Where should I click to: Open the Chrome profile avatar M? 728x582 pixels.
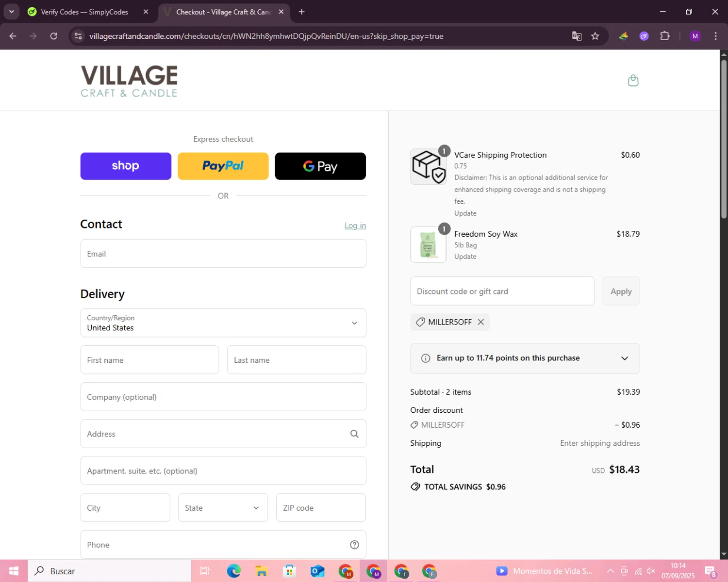pyautogui.click(x=695, y=36)
